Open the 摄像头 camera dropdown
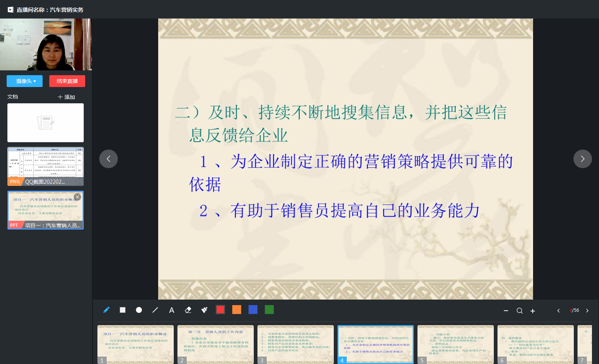 [x=24, y=81]
